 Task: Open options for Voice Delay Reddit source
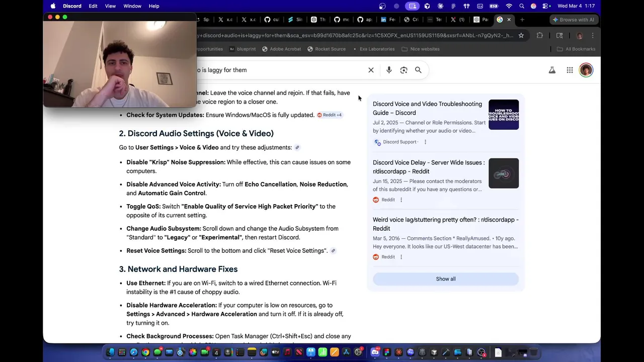pyautogui.click(x=401, y=200)
